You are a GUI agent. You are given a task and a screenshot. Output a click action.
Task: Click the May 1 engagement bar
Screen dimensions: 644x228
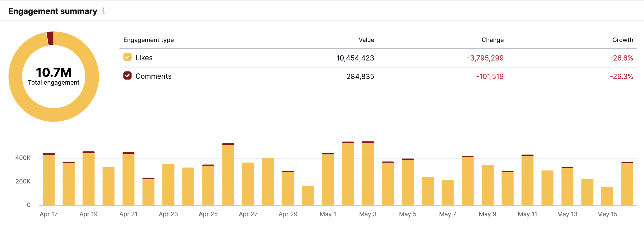point(328,179)
